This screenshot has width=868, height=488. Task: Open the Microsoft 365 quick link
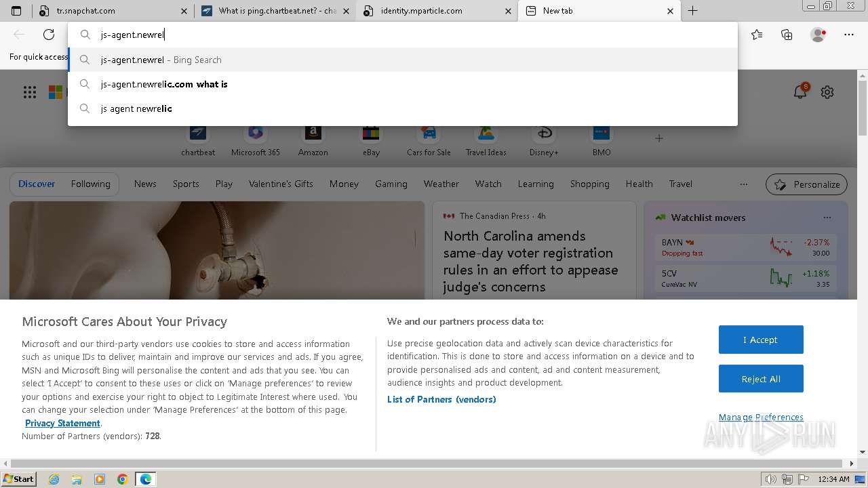click(x=255, y=140)
